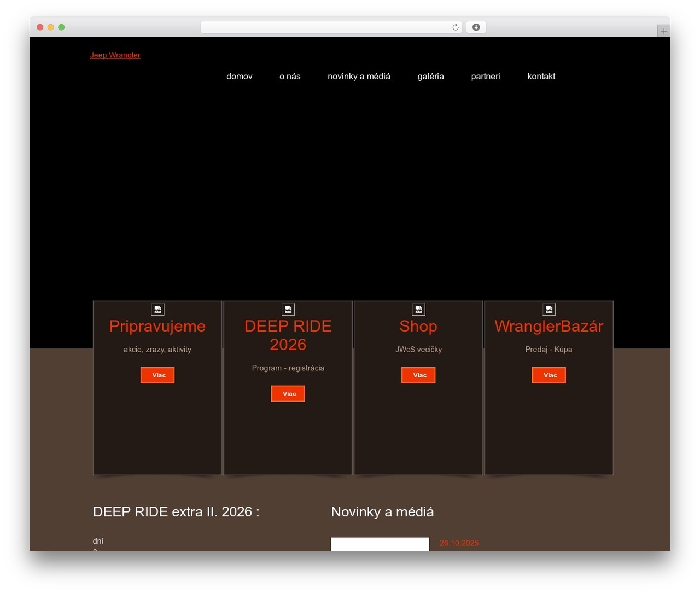
Task: Click the reload icon in address bar
Action: 455,27
